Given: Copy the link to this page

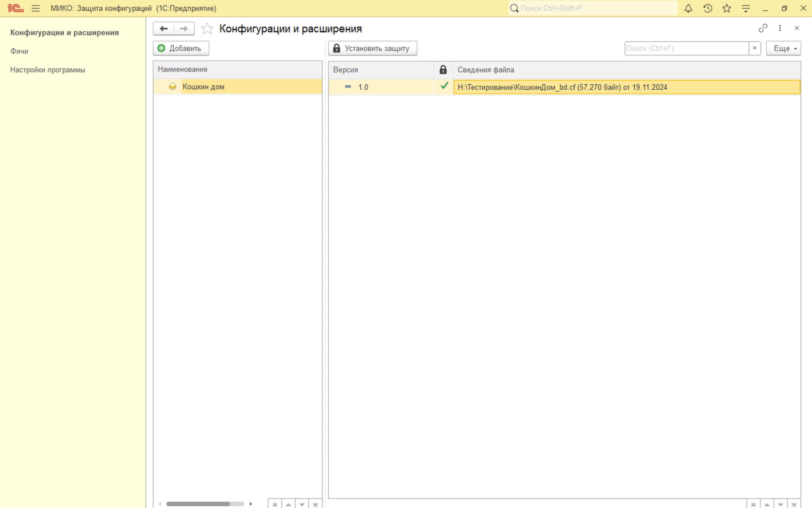Looking at the screenshot, I should click(x=763, y=28).
